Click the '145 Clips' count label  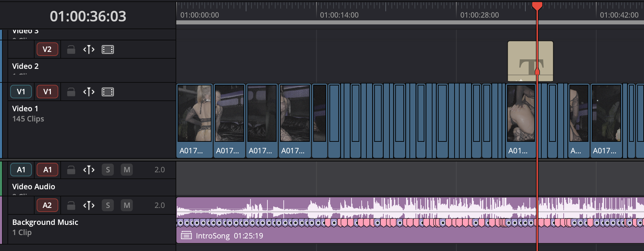tap(28, 119)
